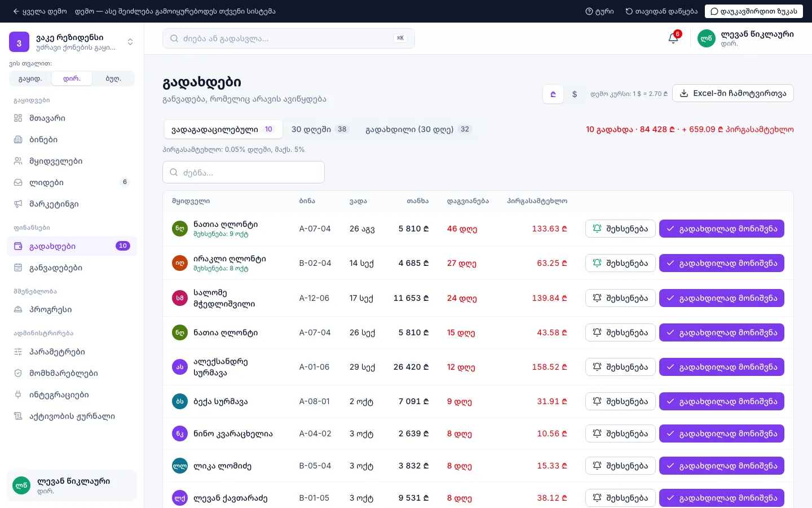Image resolution: width=812 pixels, height=508 pixels.
Task: Expand the ვაკე რეზიდენსი project switcher
Action: pyautogui.click(x=72, y=42)
